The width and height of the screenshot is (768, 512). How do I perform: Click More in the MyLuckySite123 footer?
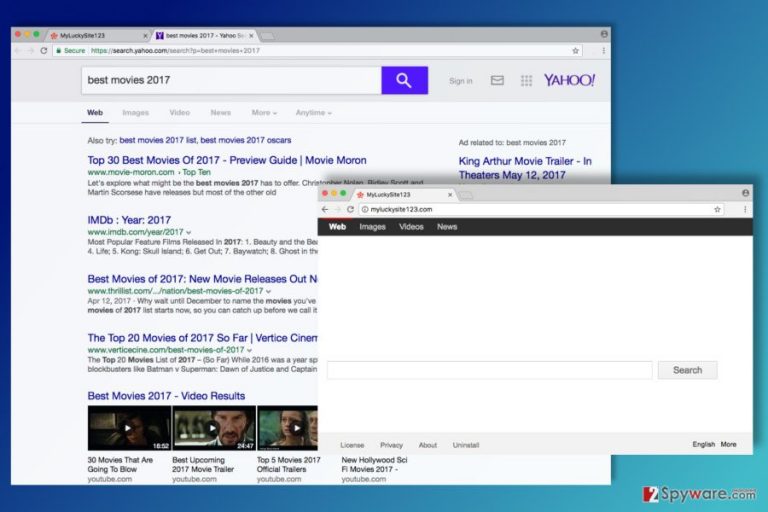click(728, 444)
